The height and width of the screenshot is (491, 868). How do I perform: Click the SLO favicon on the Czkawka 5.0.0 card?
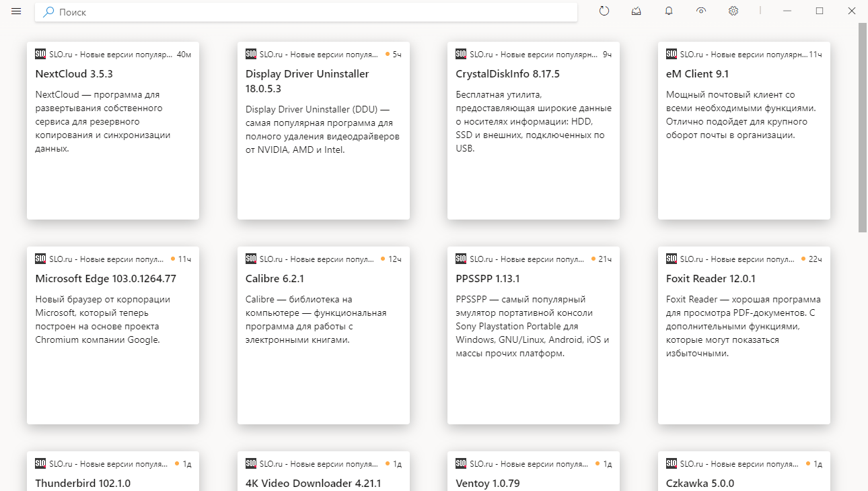[672, 463]
